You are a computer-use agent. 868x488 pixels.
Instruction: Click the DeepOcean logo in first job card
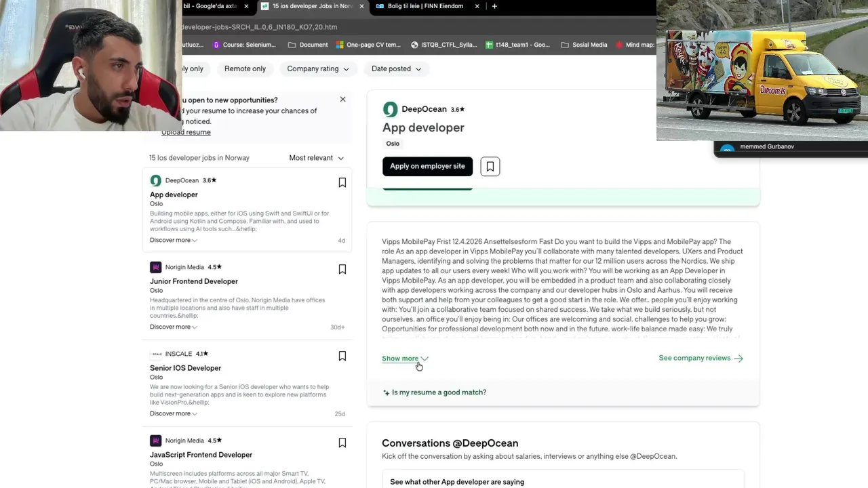pos(155,180)
